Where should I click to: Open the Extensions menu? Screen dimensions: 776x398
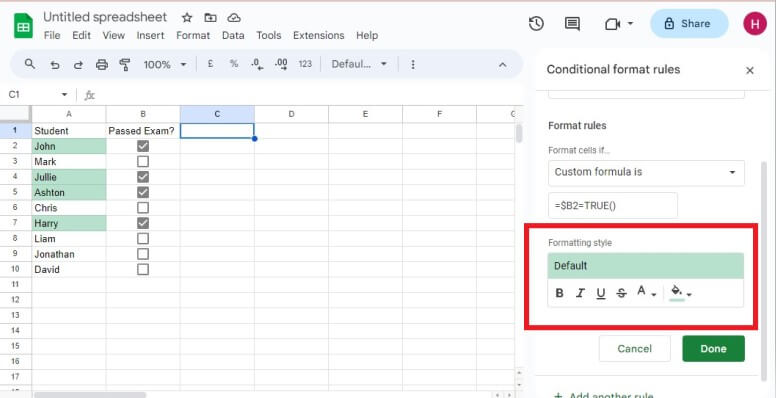(x=318, y=35)
